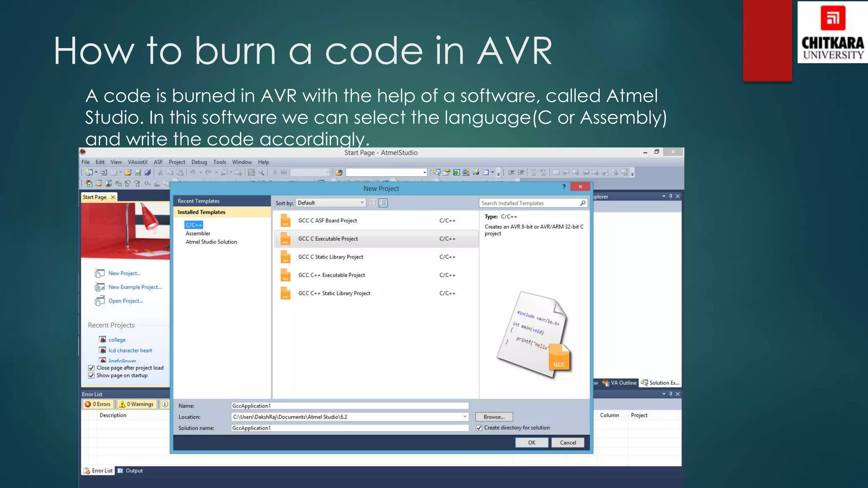Viewport: 868px width, 488px height.
Task: Select the GCC C++ Executable Project template icon
Action: coord(286,275)
